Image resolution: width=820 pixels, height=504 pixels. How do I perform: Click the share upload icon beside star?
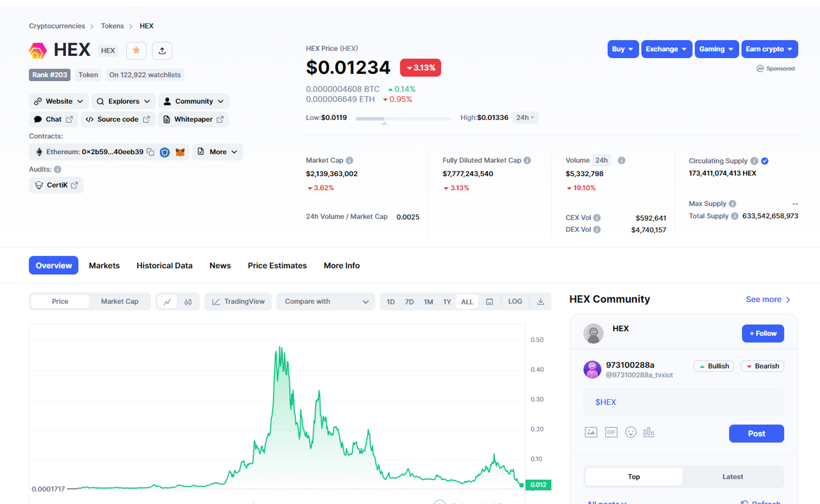[x=162, y=50]
